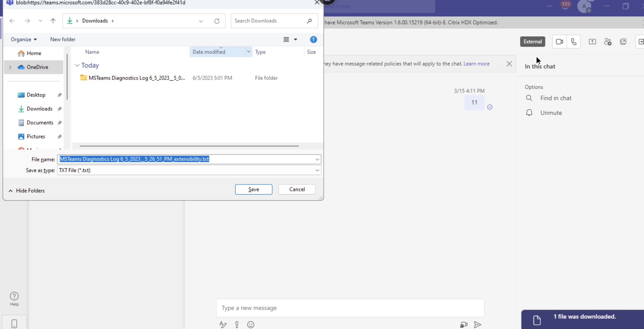Select Find in chat option
Screen dimensions: 644x329
(x=555, y=98)
